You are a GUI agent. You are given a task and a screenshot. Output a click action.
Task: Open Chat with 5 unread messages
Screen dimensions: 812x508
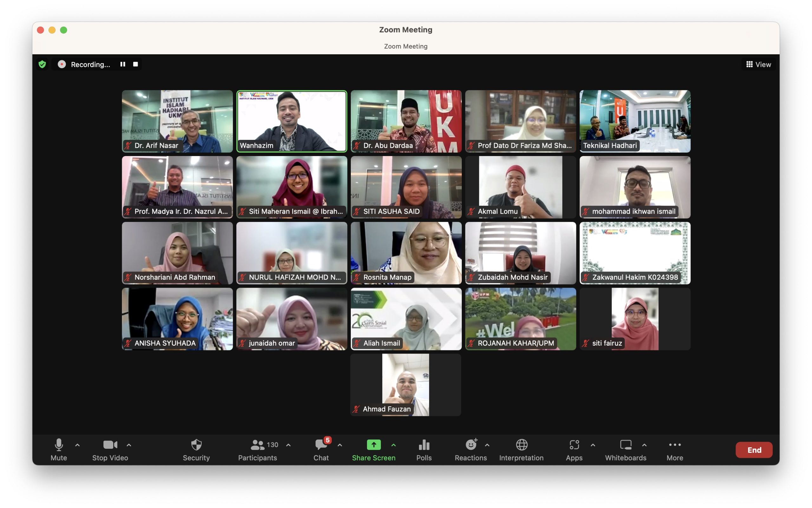pyautogui.click(x=321, y=445)
